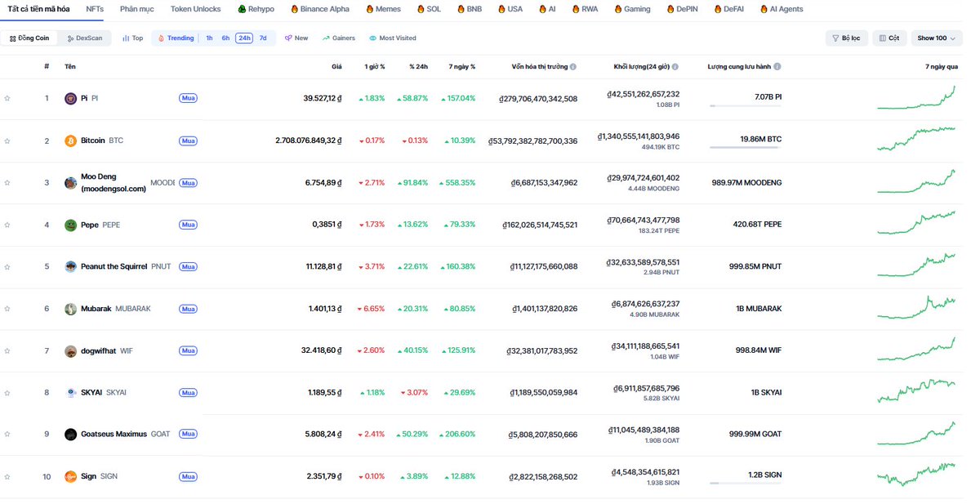Image resolution: width=980 pixels, height=504 pixels.
Task: Show the Gainers list
Action: 339,38
